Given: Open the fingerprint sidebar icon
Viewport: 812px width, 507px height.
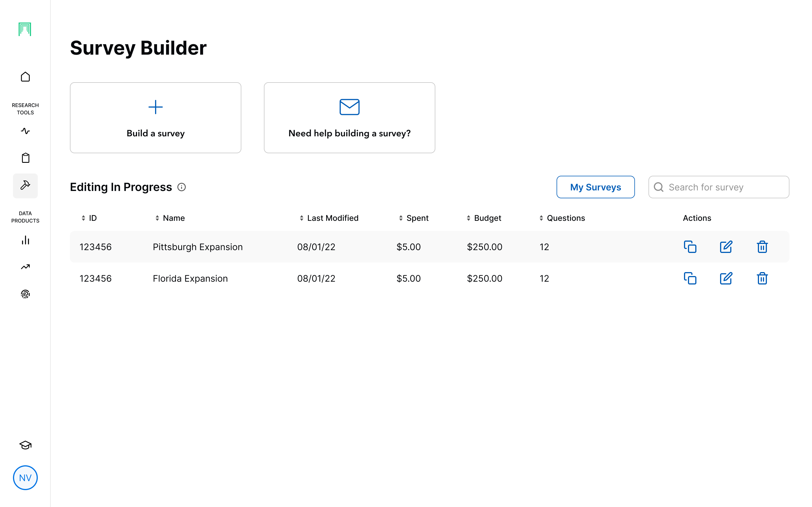Looking at the screenshot, I should click(25, 294).
